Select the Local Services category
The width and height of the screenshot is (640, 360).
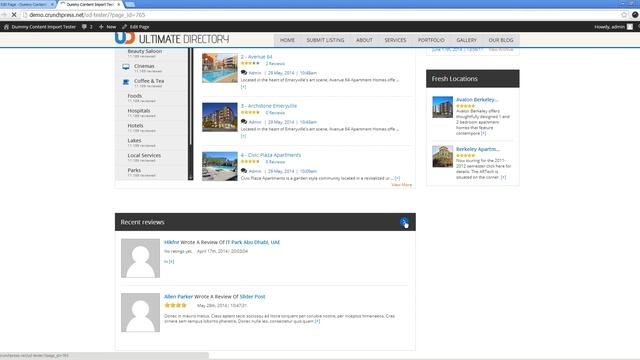[144, 156]
